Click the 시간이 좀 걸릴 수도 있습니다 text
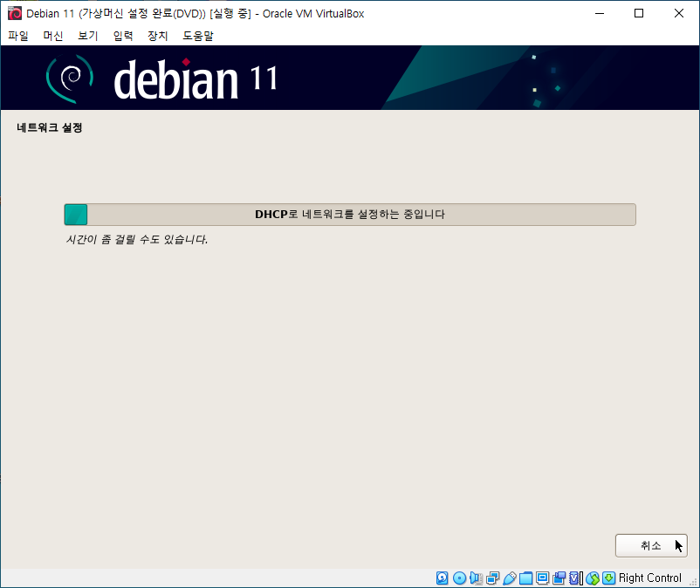This screenshot has width=700, height=588. (137, 240)
